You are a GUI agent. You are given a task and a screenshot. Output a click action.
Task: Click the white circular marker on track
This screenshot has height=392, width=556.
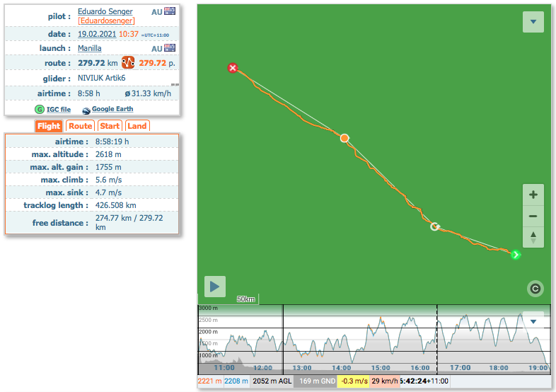(435, 227)
